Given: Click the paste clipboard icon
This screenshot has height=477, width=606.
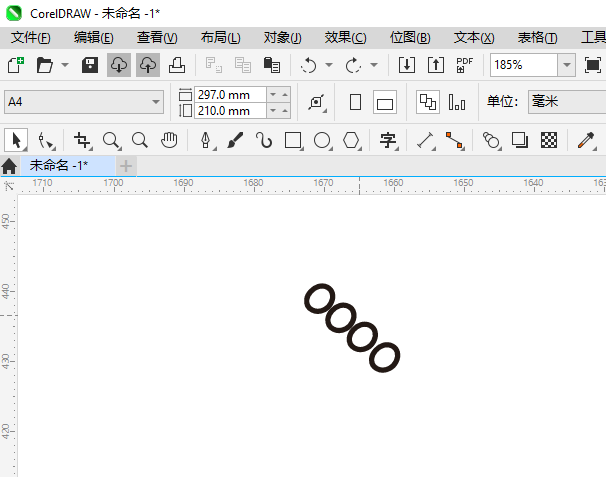Looking at the screenshot, I should [x=272, y=65].
